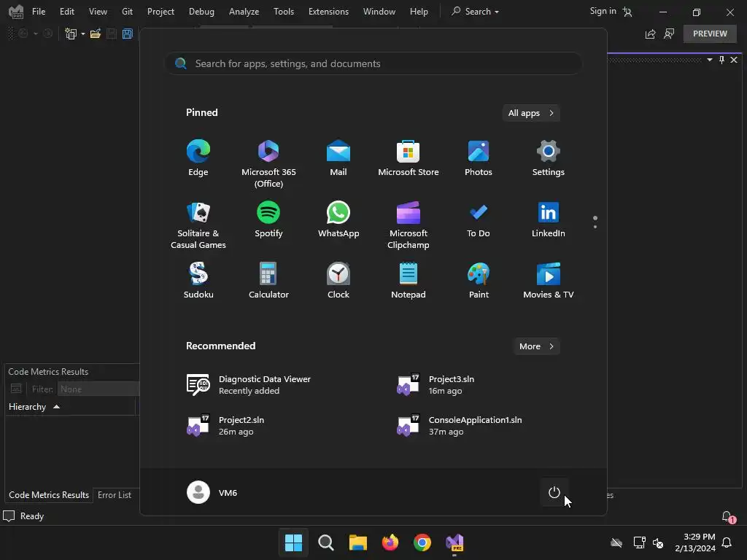Click the Start button on taskbar
This screenshot has height=560, width=747.
click(293, 542)
